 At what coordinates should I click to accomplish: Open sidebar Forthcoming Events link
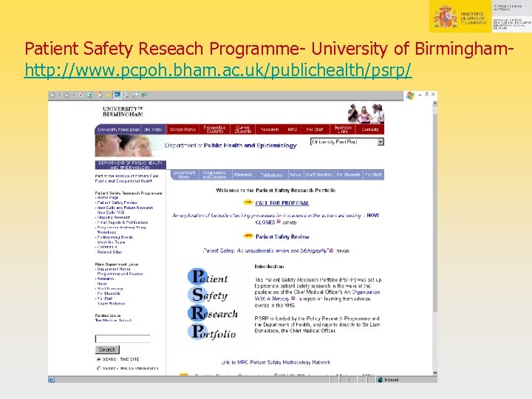115,237
